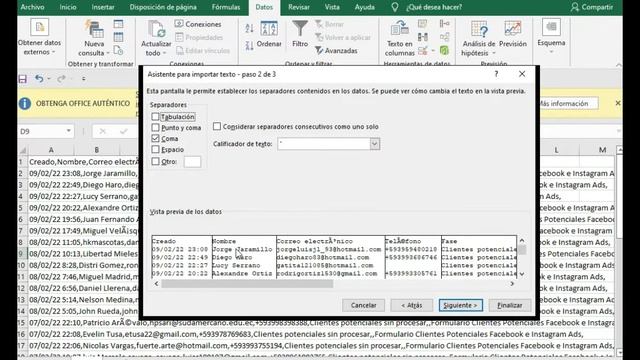
Task: Click preview scroll right arrow
Action: (x=512, y=284)
